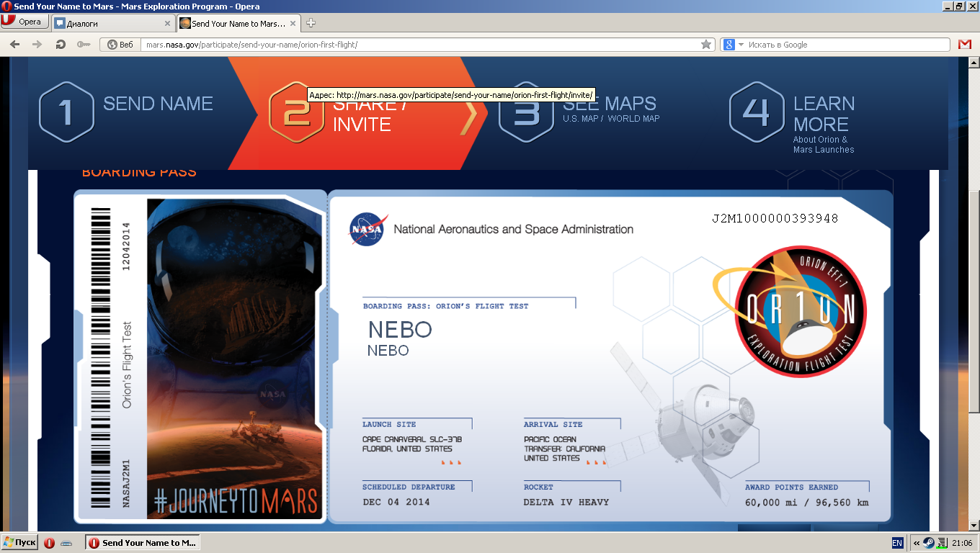Open the search engine dropdown next to Google icon
Screen dimensions: 980x553
[x=741, y=45]
